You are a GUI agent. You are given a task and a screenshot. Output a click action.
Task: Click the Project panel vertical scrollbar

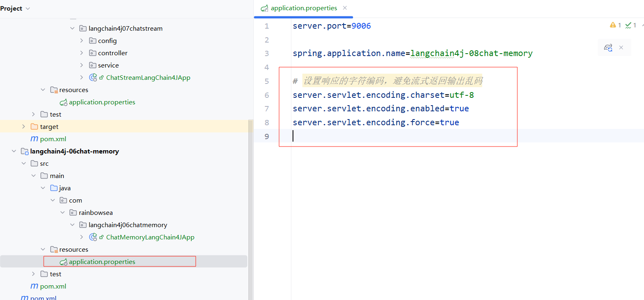(x=250, y=205)
